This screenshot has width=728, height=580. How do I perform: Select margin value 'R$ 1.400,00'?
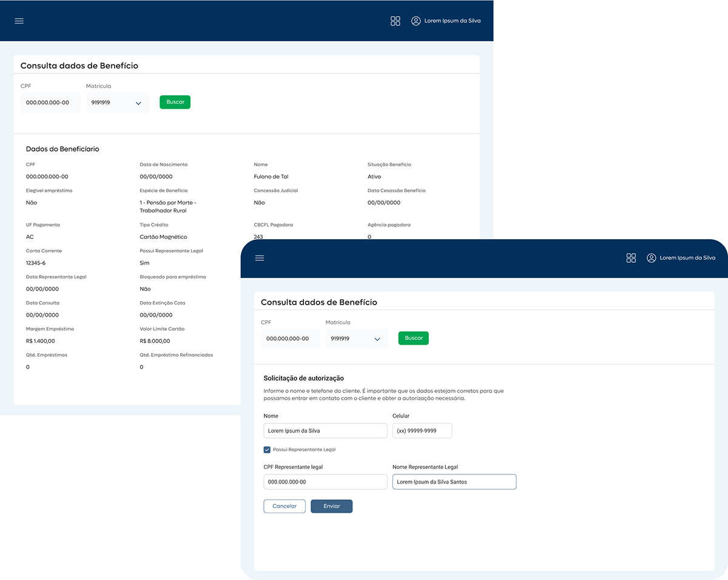[41, 341]
